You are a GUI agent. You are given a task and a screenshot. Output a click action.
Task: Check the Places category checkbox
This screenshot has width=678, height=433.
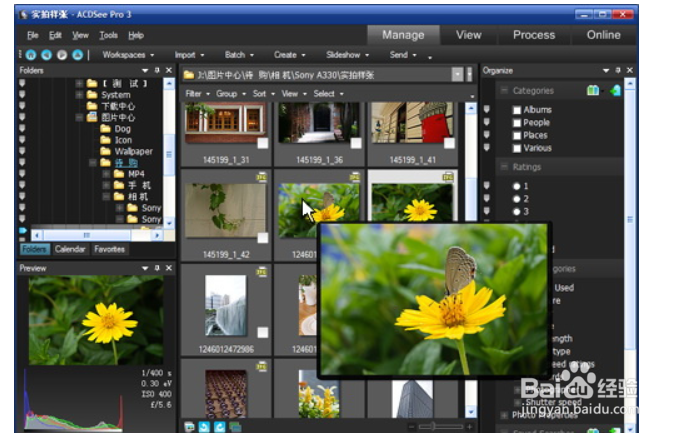click(x=517, y=135)
